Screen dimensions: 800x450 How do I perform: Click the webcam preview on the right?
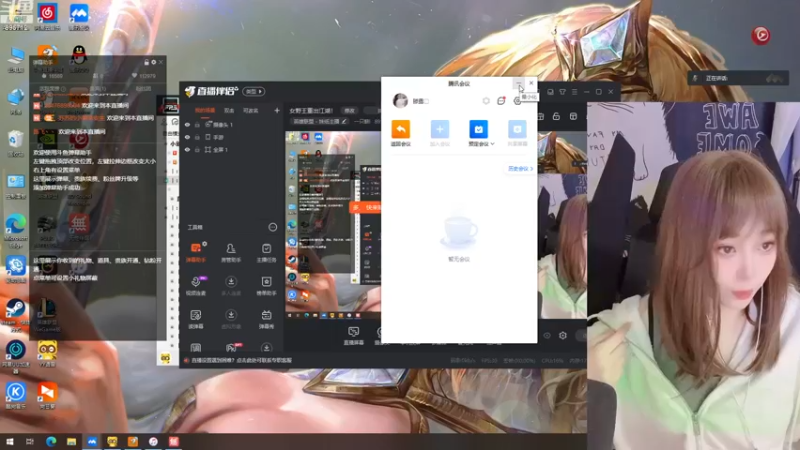693,276
